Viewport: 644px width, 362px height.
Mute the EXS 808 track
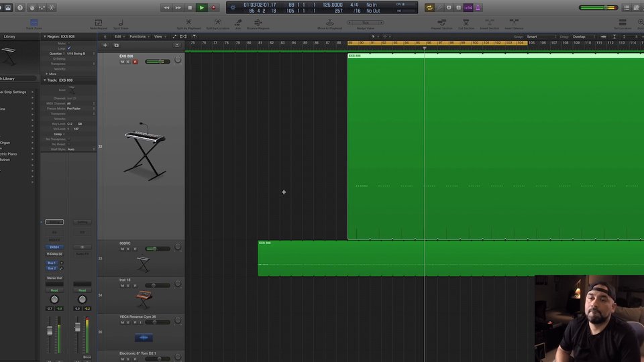[122, 62]
